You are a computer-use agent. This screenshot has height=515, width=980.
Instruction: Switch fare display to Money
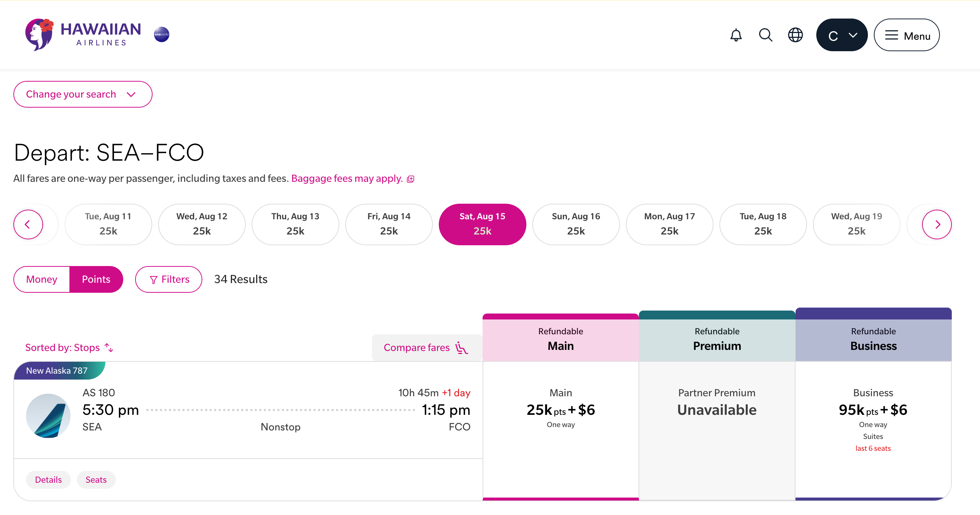point(42,279)
